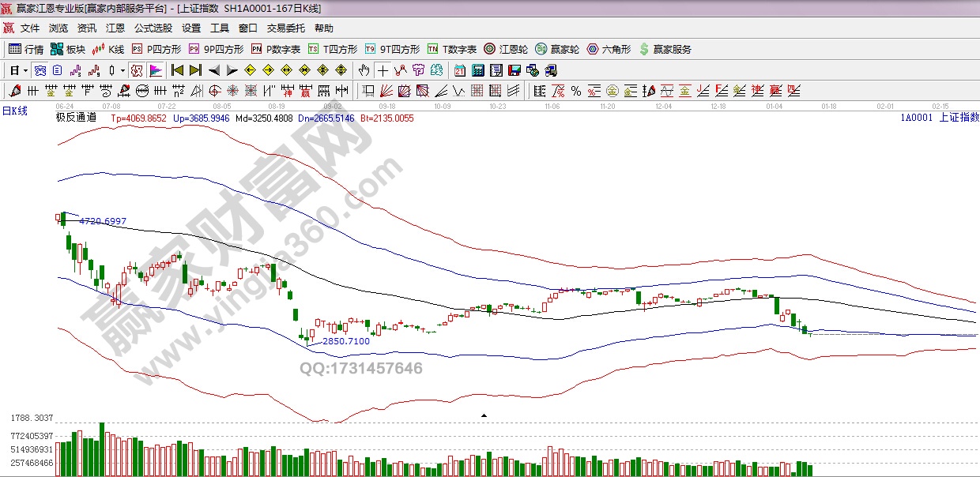Click the calendar date icon
Screen dimensions: 980x477
pyautogui.click(x=459, y=70)
